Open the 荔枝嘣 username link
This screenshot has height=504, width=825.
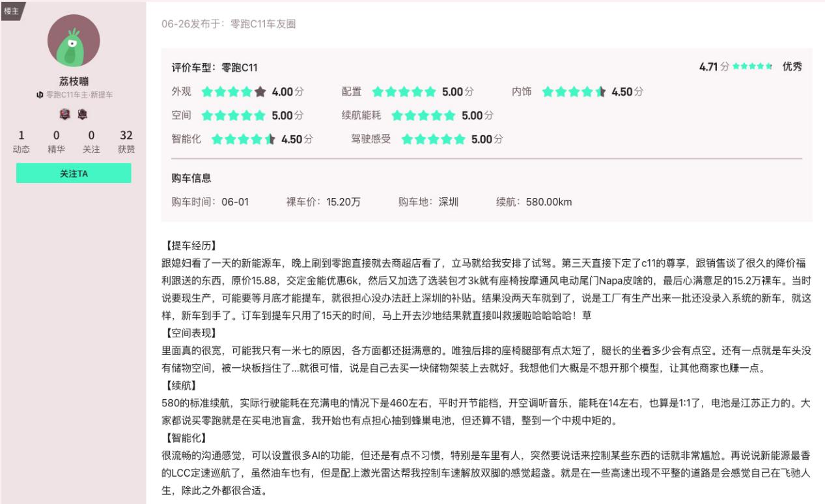(x=74, y=81)
